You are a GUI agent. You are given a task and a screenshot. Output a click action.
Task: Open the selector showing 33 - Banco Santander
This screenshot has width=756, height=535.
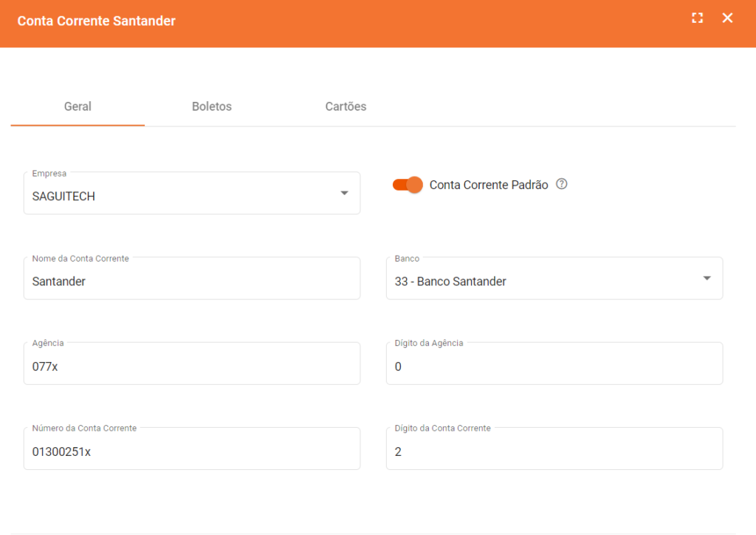(x=546, y=281)
